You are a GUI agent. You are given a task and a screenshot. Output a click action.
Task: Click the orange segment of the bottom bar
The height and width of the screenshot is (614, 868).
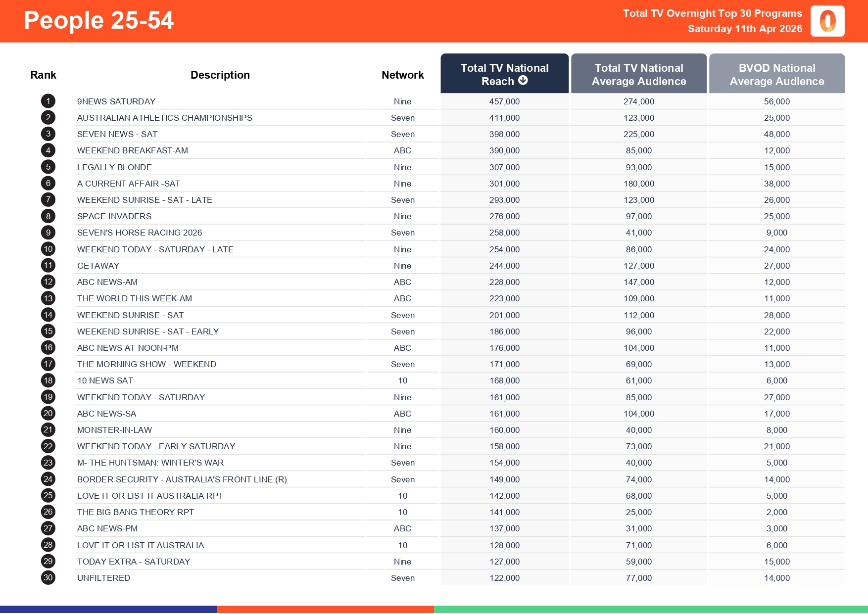coord(325,610)
